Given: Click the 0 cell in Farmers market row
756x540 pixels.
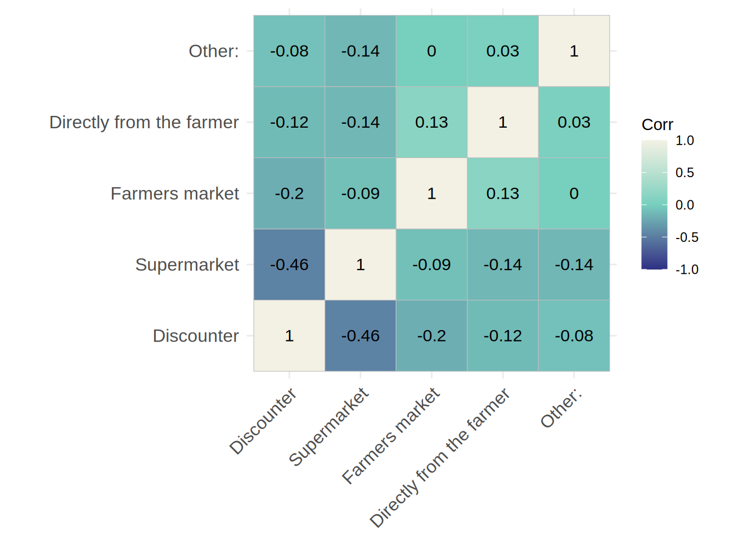Looking at the screenshot, I should (574, 193).
